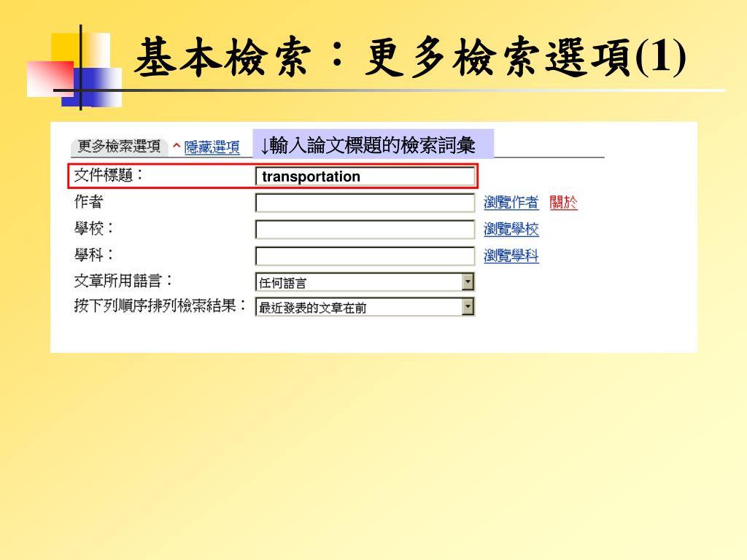
Task: Click the 隱藏選項 hide options link
Action: pyautogui.click(x=212, y=147)
